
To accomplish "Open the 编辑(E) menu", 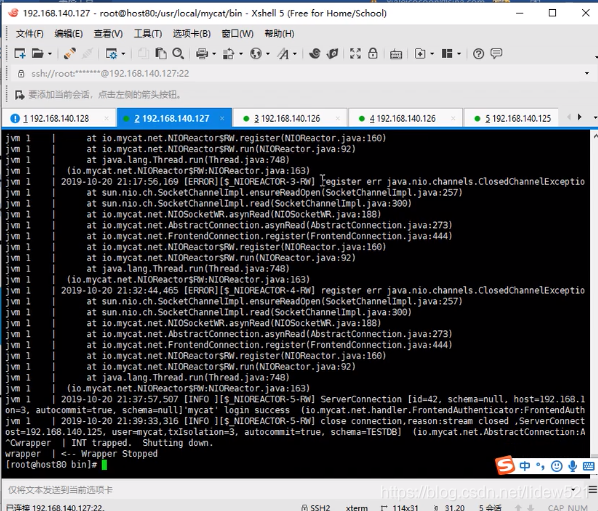I will point(69,34).
